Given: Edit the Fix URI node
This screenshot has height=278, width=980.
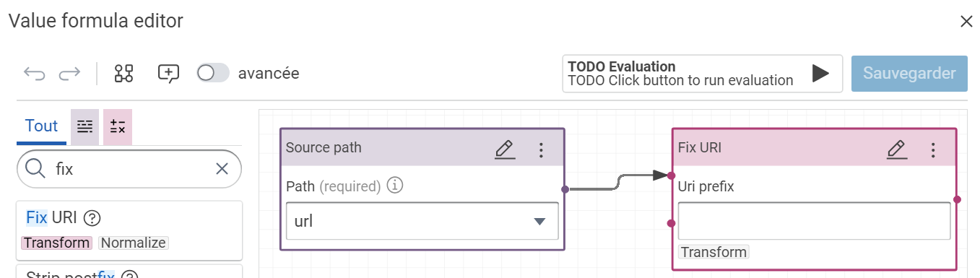Looking at the screenshot, I should point(897,149).
